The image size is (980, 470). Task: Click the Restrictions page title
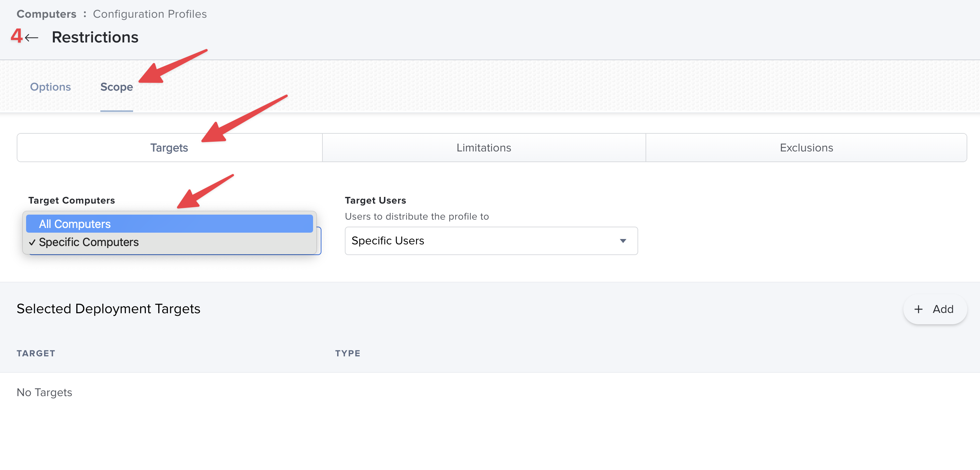95,37
